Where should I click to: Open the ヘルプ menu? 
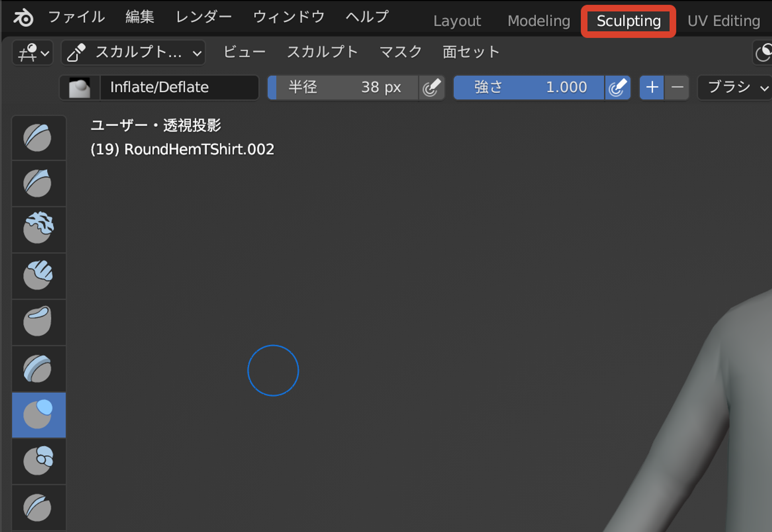pos(367,17)
